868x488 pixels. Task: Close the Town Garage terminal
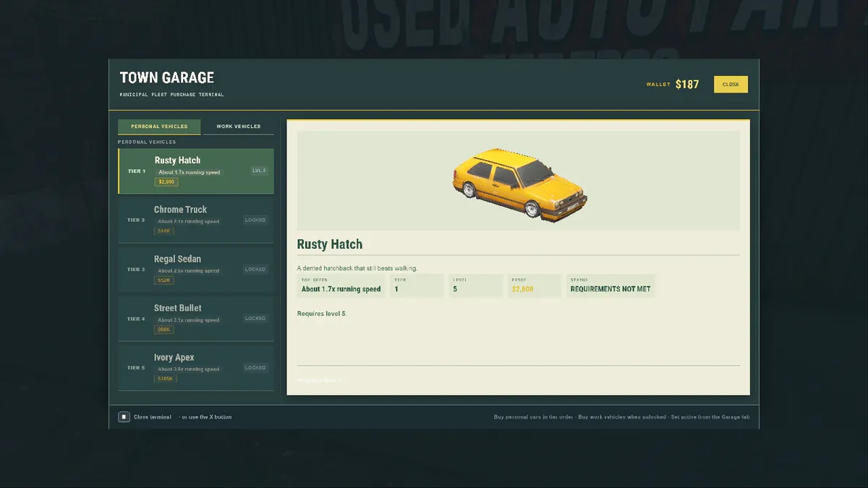tap(731, 85)
